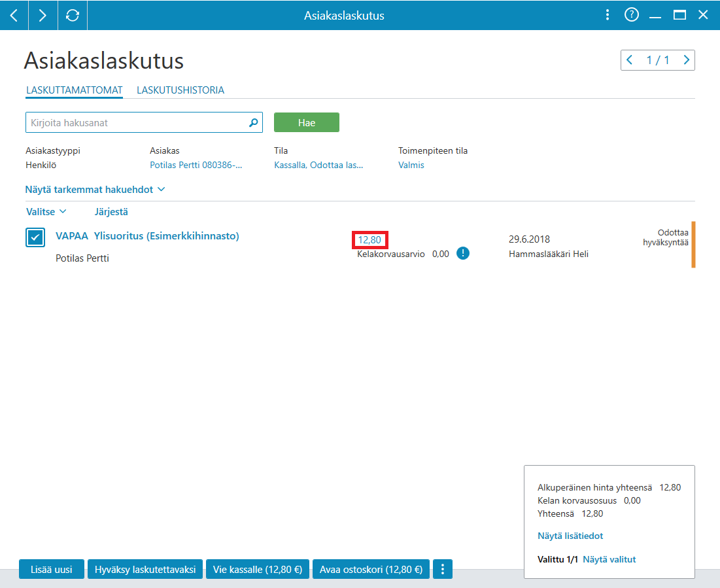Switch to the LASKUTUSHISTORIA tab
Screen dimensions: 720x588
coord(180,90)
